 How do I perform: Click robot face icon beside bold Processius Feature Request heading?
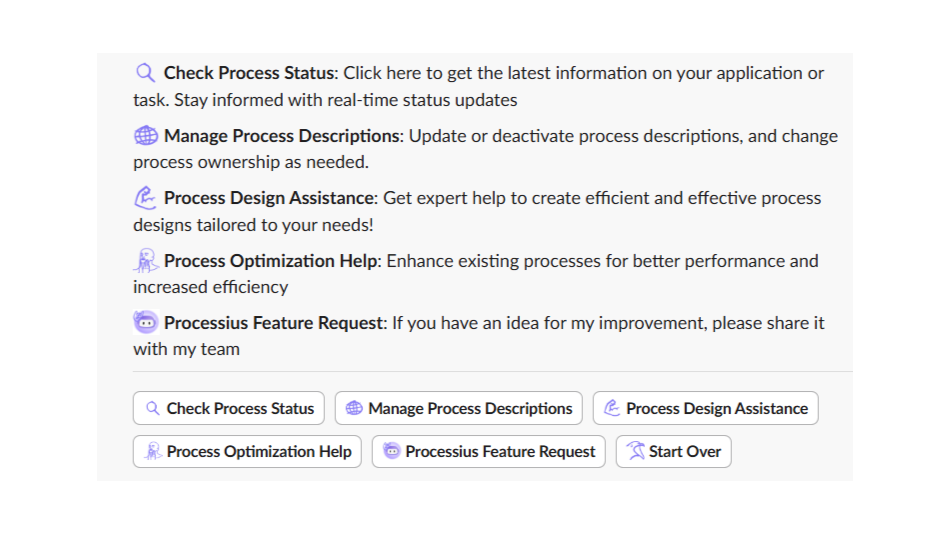[x=146, y=323]
